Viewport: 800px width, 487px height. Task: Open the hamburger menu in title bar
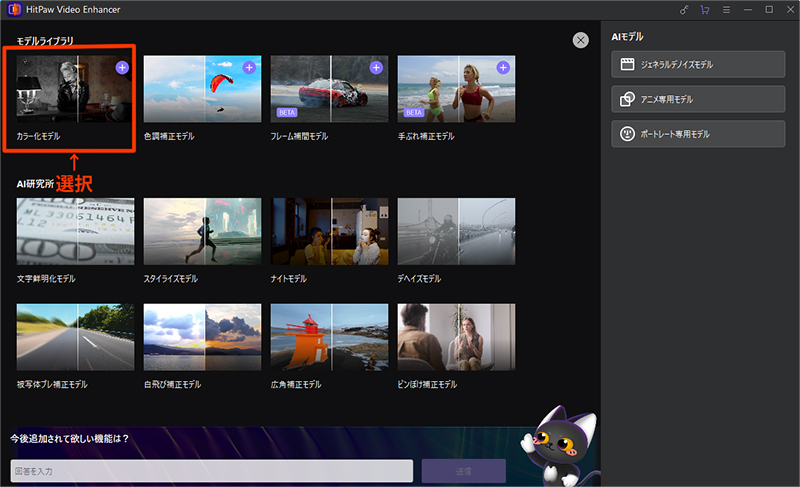coord(726,10)
